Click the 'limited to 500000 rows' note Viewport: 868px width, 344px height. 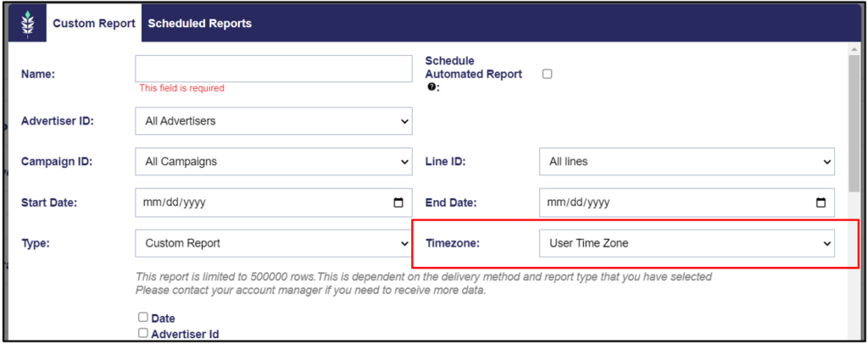(424, 276)
